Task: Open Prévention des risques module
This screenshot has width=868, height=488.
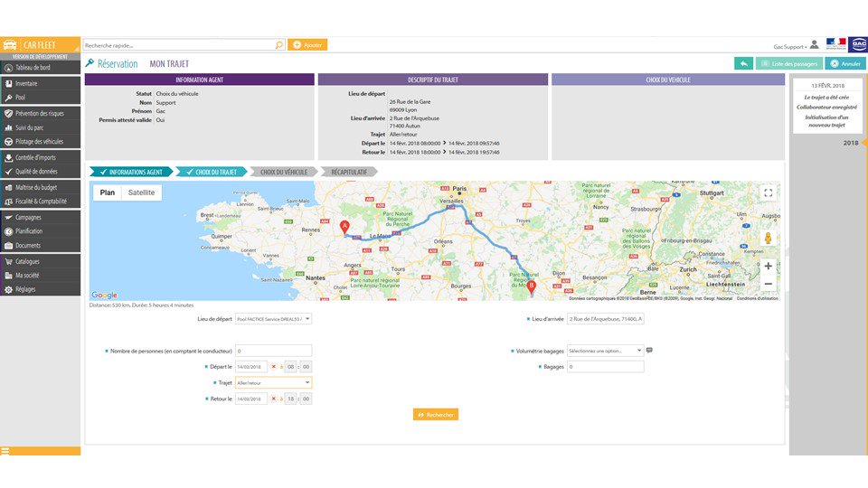Action: point(40,114)
